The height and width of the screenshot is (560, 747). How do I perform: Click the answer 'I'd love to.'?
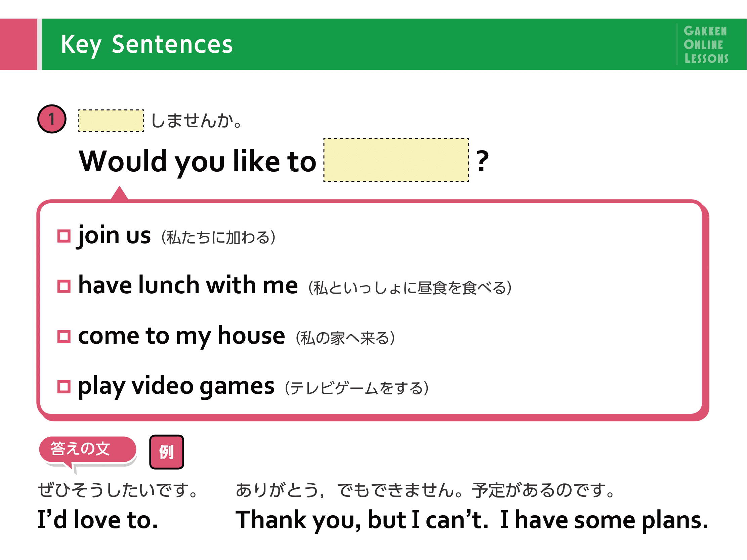click(x=98, y=520)
